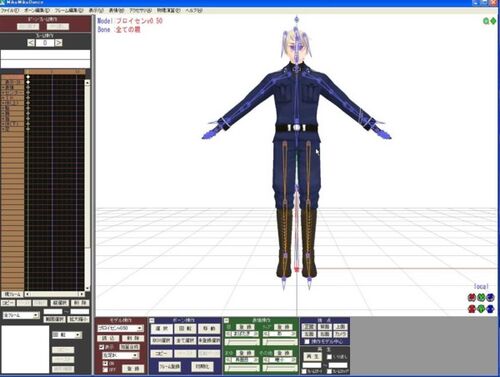Click the green magnifier view icon at the viewport's top-right

pos(486,21)
